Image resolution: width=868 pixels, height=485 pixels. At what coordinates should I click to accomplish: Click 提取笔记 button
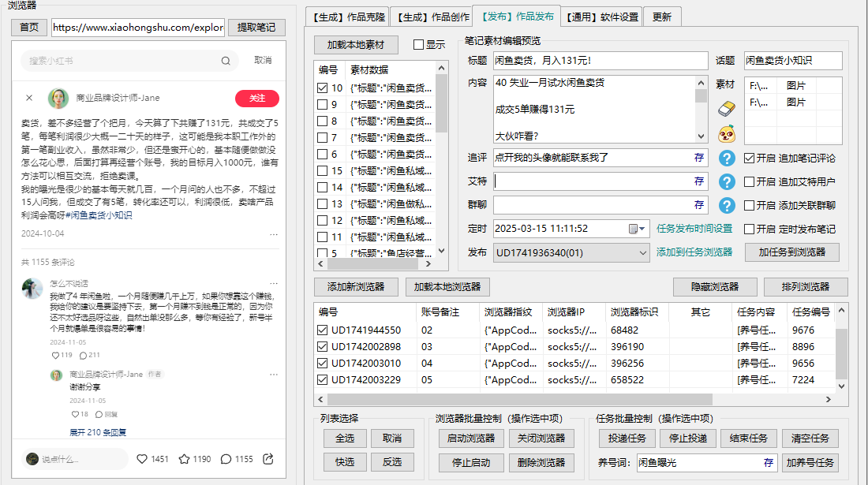point(256,27)
